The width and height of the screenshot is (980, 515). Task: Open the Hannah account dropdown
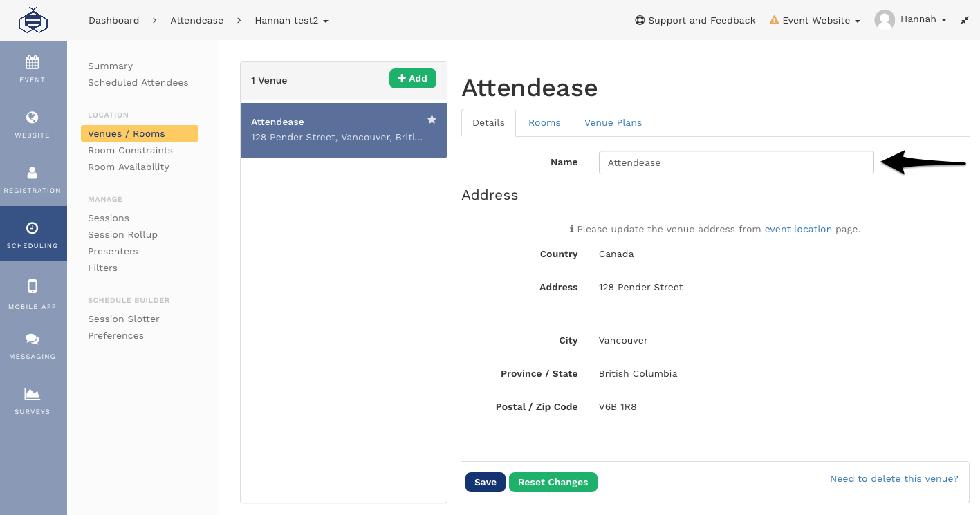click(923, 19)
